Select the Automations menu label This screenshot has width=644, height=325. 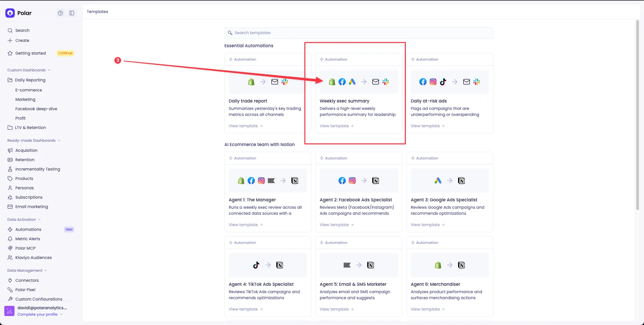[x=28, y=230]
